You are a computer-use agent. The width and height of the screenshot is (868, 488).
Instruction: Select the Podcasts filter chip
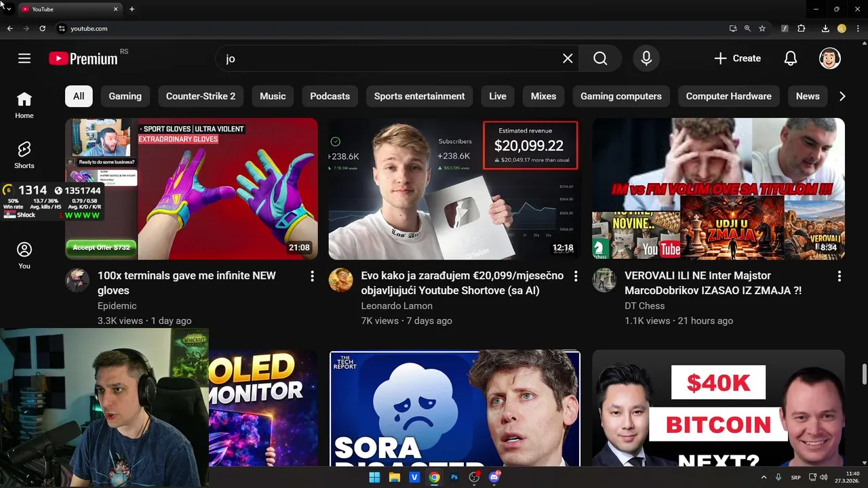pos(330,96)
